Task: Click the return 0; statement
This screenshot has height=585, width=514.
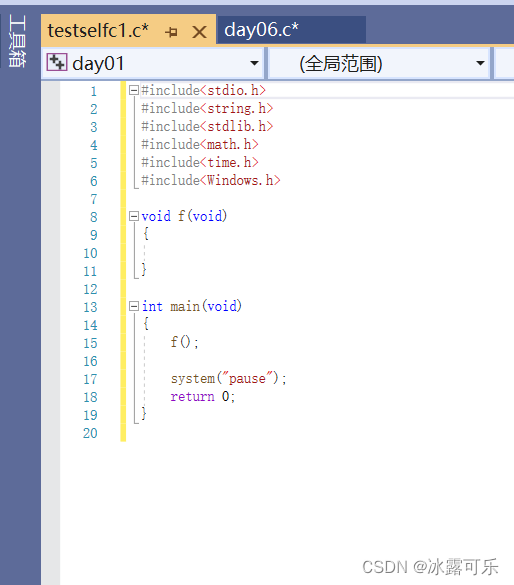Action: (x=203, y=397)
